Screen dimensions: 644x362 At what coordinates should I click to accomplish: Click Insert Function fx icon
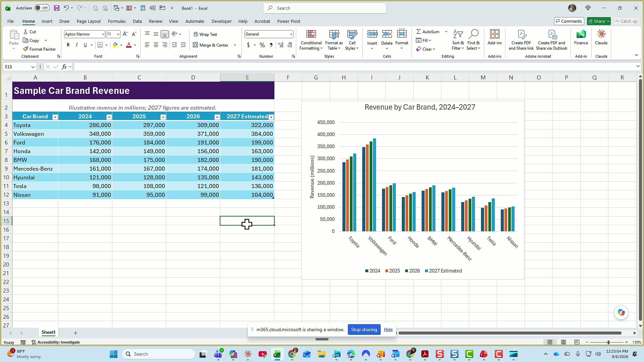tap(64, 67)
